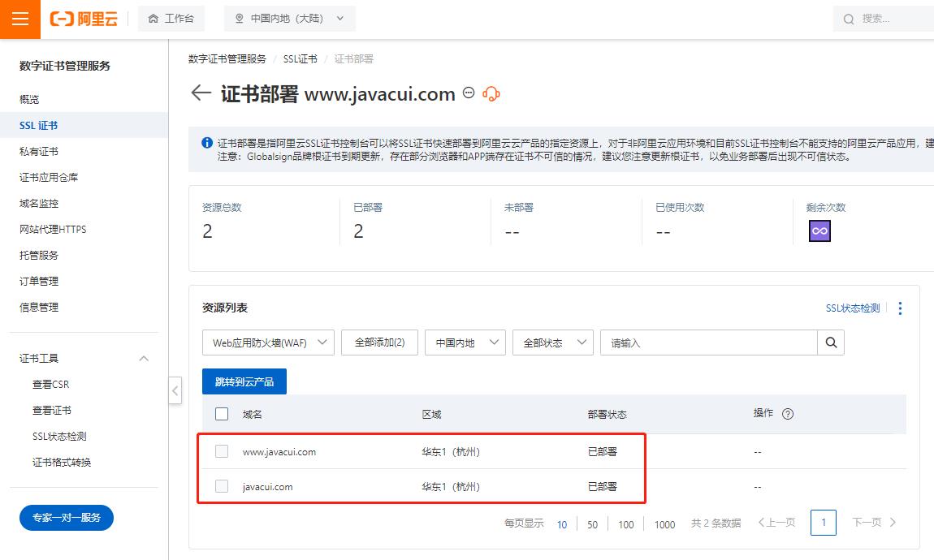Open the vertical three-dot more menu
Screen dimensions: 934x560
point(900,308)
